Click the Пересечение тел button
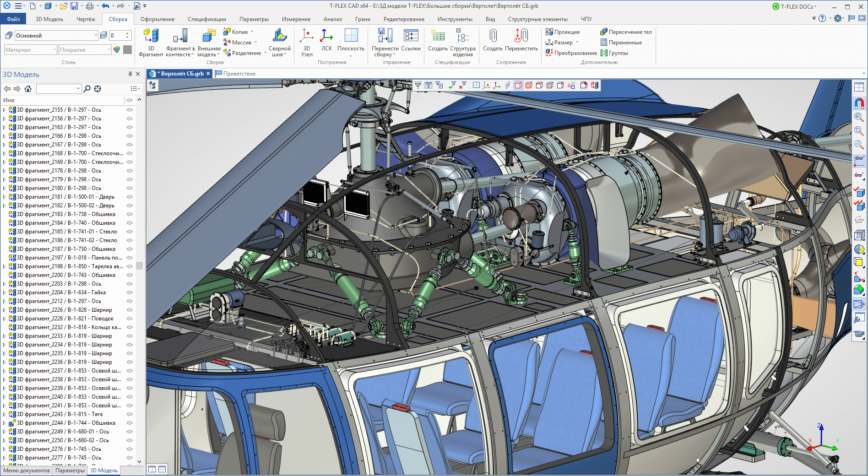This screenshot has width=868, height=476. click(x=626, y=32)
